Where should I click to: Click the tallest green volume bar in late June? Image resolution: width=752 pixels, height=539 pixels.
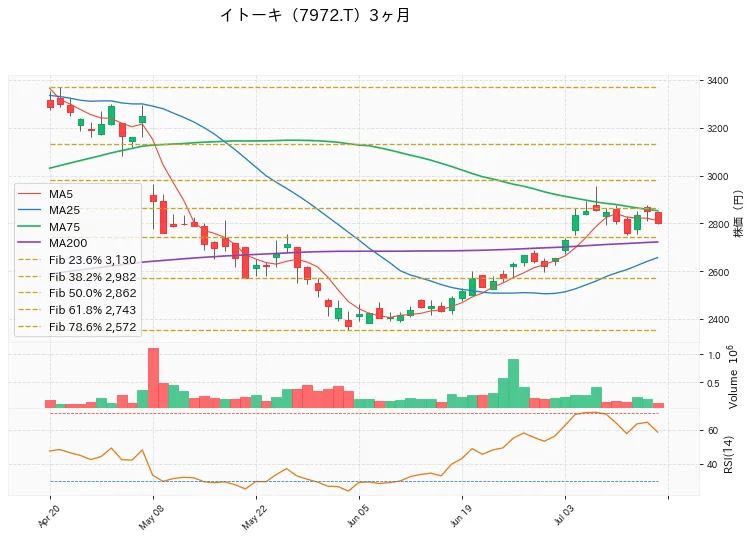[x=513, y=383]
